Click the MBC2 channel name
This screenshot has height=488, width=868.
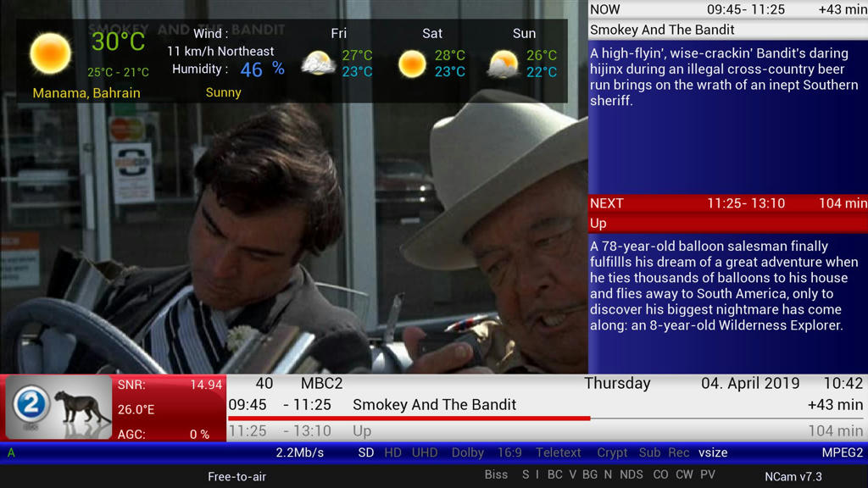[321, 384]
